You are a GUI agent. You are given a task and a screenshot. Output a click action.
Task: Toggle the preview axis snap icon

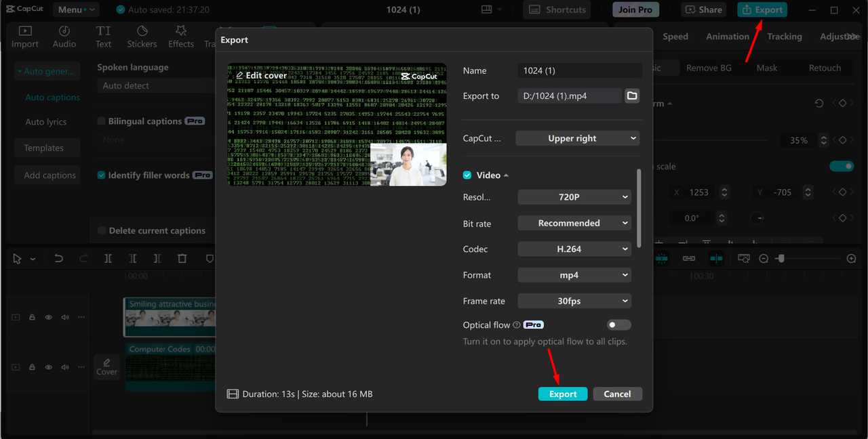point(716,259)
